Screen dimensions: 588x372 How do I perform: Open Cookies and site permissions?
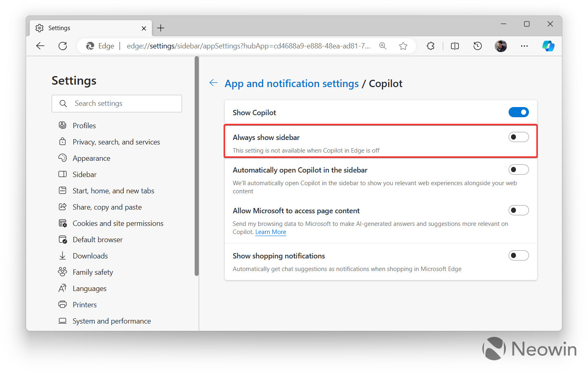(x=118, y=223)
